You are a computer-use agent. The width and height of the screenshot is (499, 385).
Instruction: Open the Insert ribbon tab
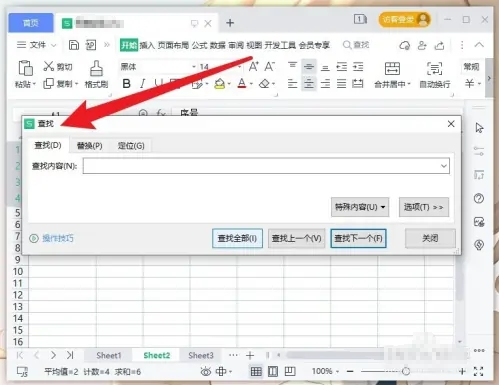pyautogui.click(x=147, y=45)
